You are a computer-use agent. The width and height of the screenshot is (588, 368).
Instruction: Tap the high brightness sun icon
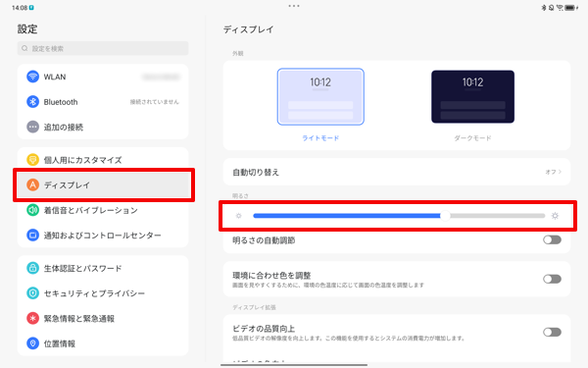click(x=555, y=216)
